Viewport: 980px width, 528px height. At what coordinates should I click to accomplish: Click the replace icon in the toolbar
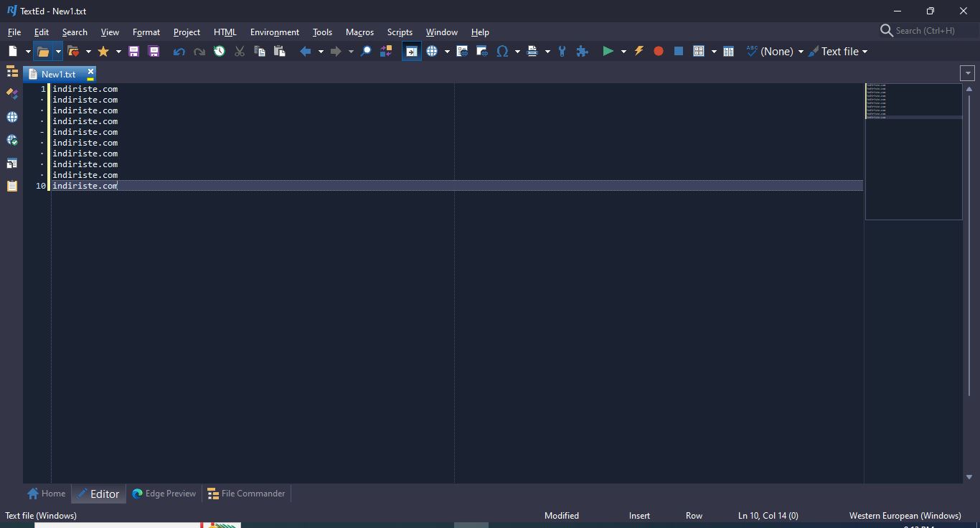pos(386,51)
